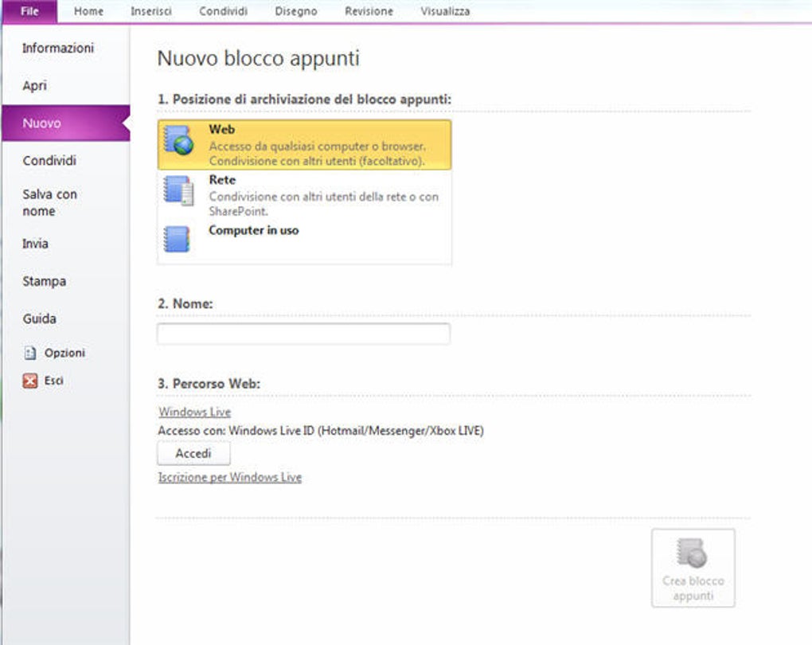Viewport: 812px width, 645px height.
Task: Open the Visualizza ribbon tab
Action: pos(445,11)
